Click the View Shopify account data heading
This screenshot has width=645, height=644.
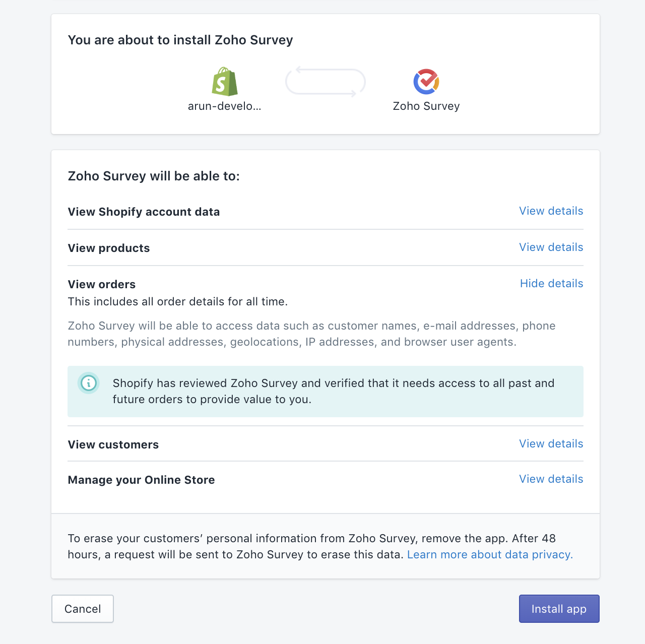point(144,212)
